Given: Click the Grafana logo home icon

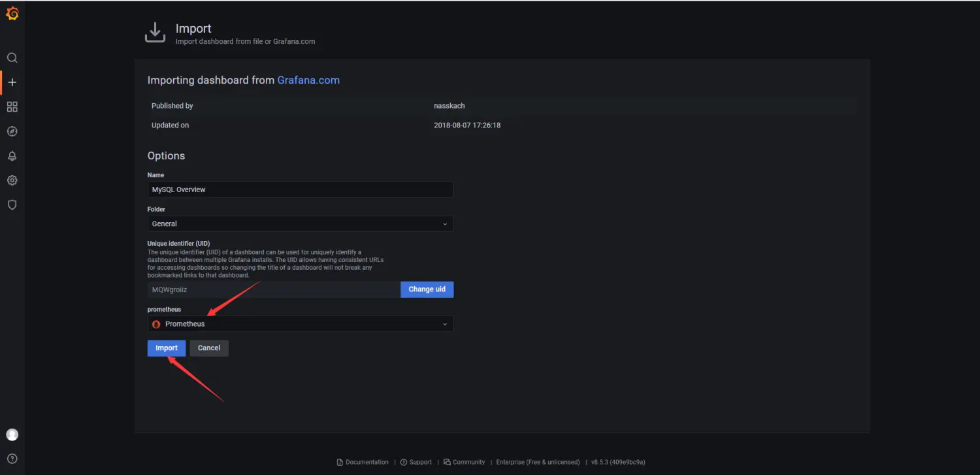Looking at the screenshot, I should 12,14.
